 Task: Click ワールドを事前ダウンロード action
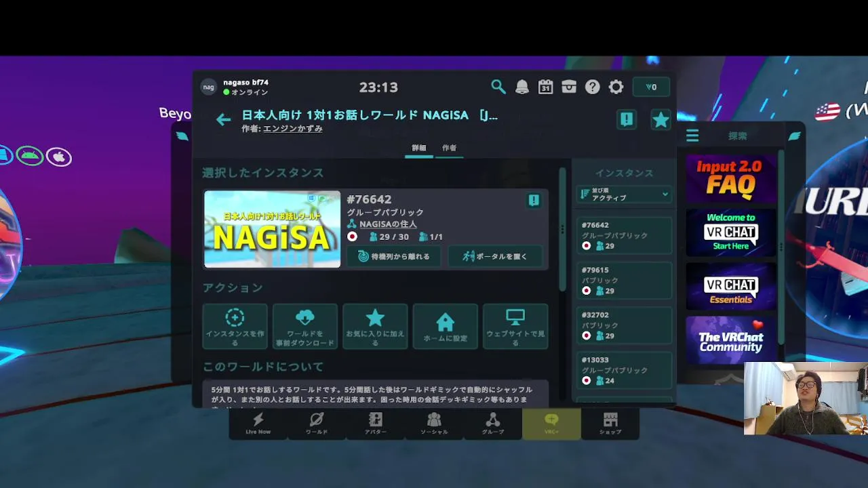[x=305, y=327]
